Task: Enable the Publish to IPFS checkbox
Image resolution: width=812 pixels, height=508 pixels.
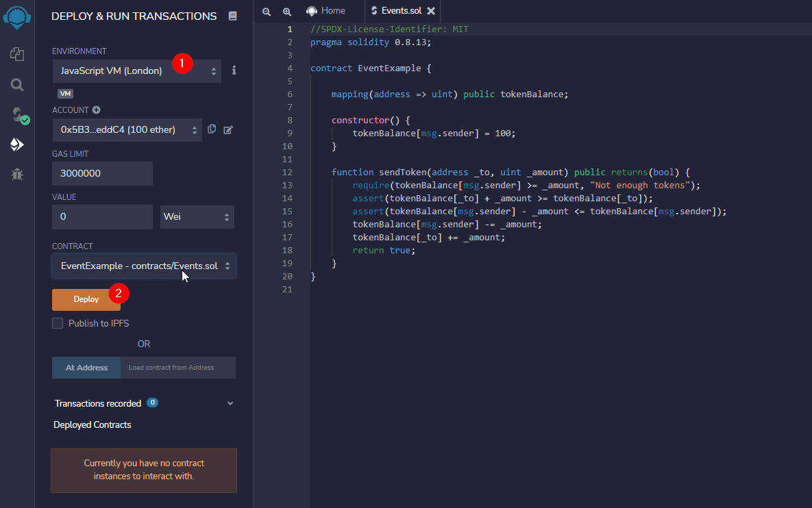Action: pos(58,323)
